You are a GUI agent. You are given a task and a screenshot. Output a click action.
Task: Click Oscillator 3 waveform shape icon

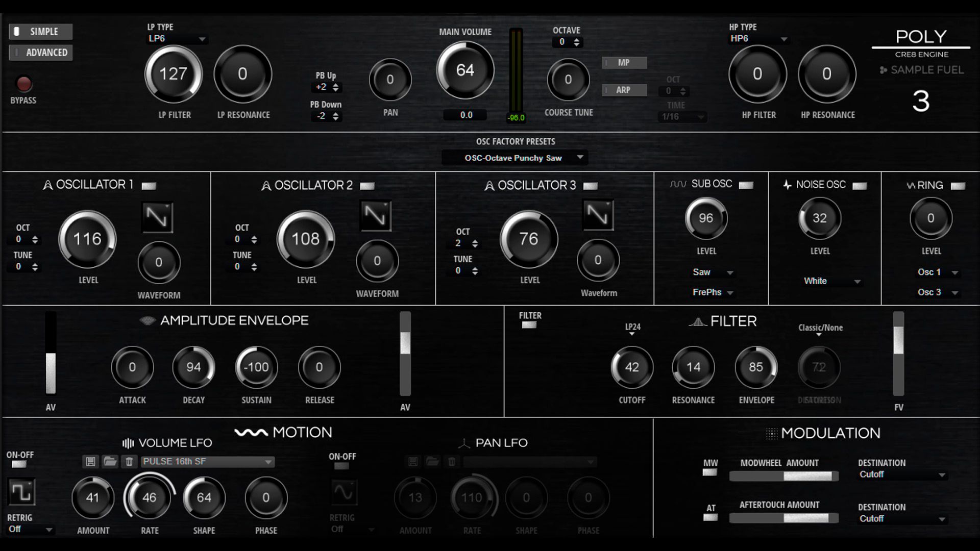coord(598,215)
